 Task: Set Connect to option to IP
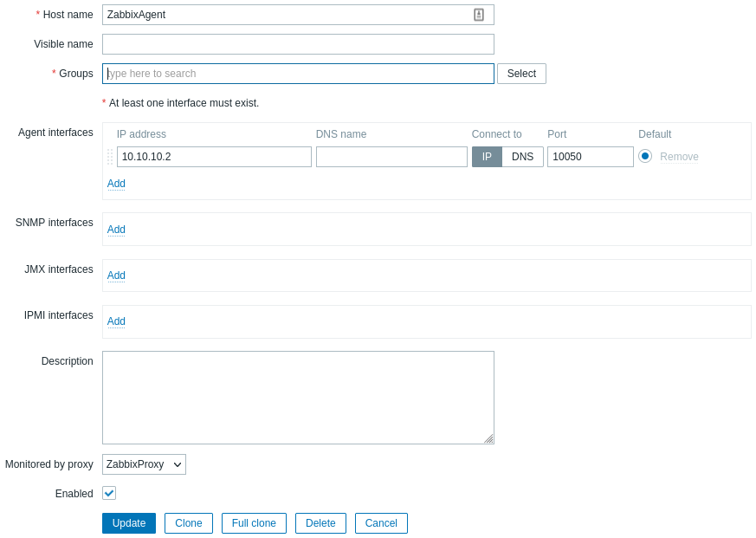point(487,157)
